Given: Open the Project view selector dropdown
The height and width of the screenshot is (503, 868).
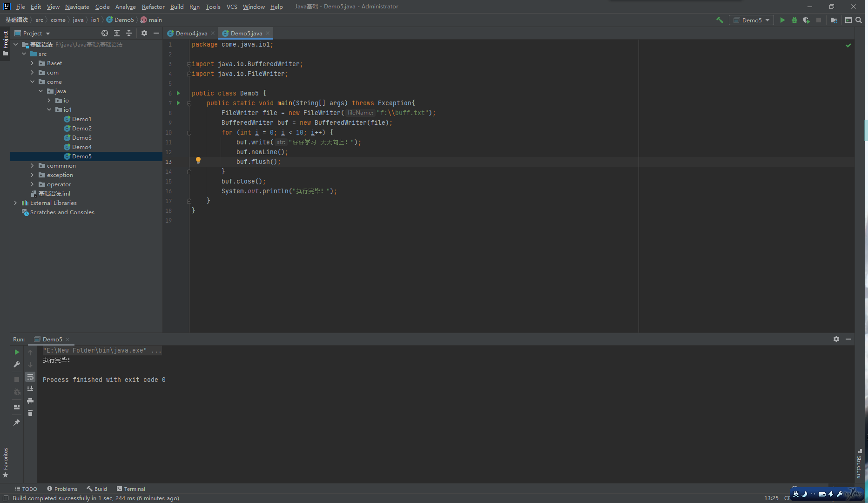Looking at the screenshot, I should (32, 33).
